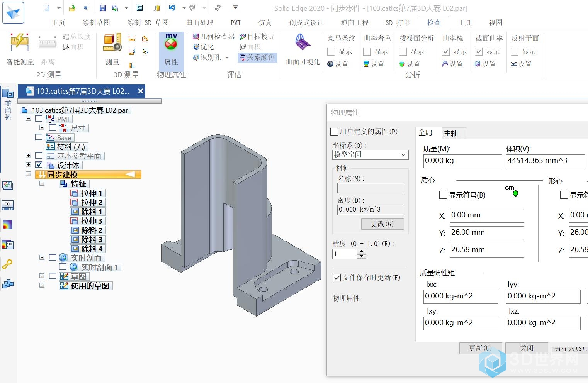Uncheck 曲率梳 显示 checkbox
The width and height of the screenshot is (588, 383).
446,52
